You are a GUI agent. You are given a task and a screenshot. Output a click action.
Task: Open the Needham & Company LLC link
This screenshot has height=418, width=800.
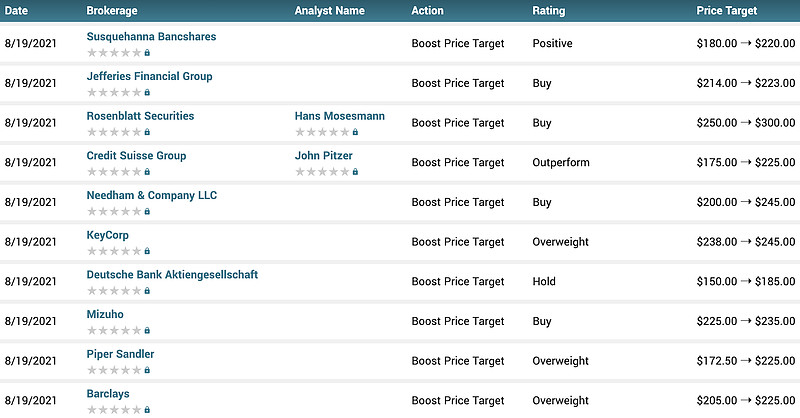point(152,195)
